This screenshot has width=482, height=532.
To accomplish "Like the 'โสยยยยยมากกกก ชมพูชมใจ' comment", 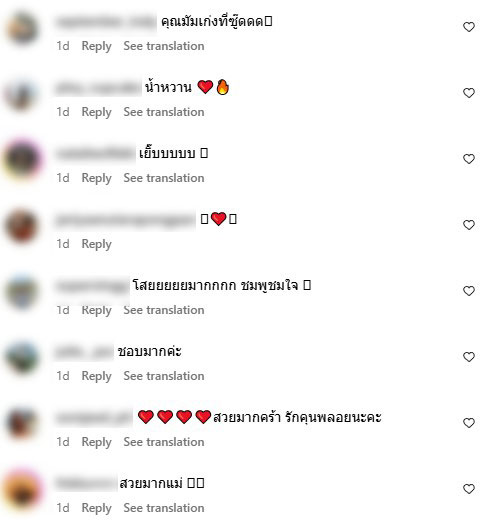I will pyautogui.click(x=468, y=291).
